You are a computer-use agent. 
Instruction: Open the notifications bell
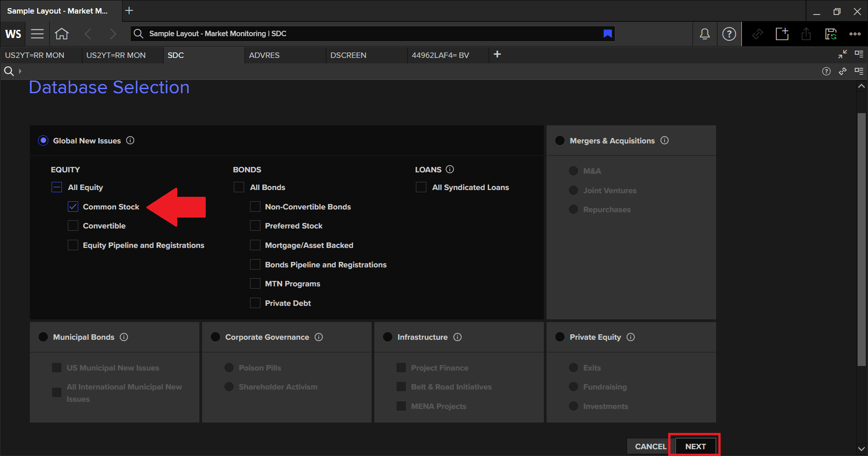point(704,34)
